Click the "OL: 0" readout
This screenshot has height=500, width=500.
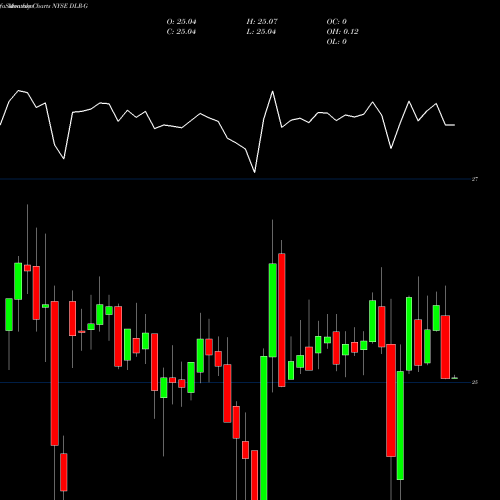tap(337, 42)
